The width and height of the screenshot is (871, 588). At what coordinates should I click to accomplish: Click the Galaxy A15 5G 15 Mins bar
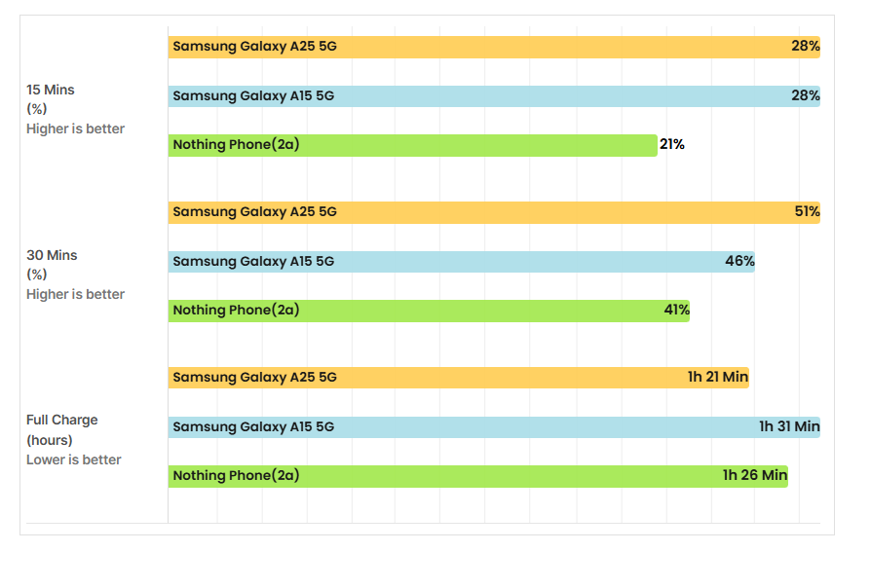(493, 95)
